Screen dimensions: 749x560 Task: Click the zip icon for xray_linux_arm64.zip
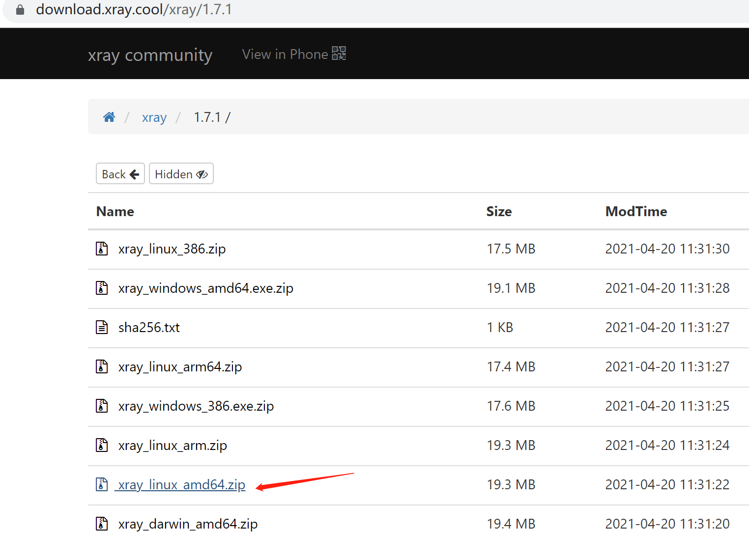point(102,366)
